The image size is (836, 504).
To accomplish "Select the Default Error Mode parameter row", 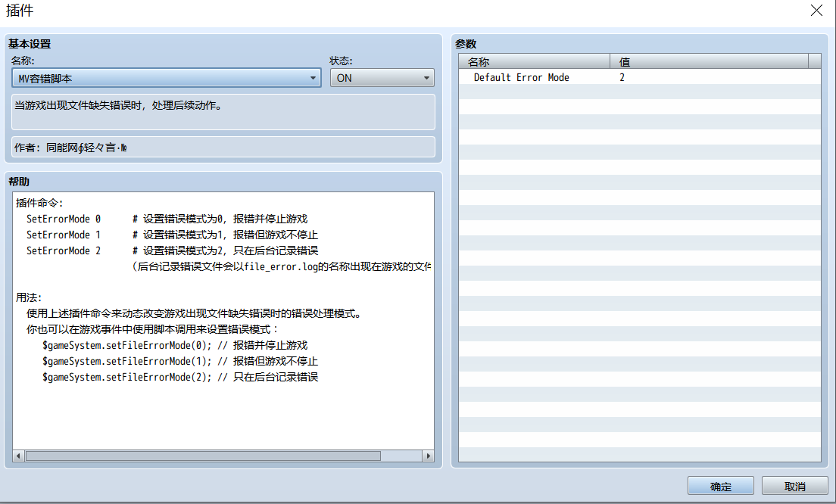I will pos(639,77).
